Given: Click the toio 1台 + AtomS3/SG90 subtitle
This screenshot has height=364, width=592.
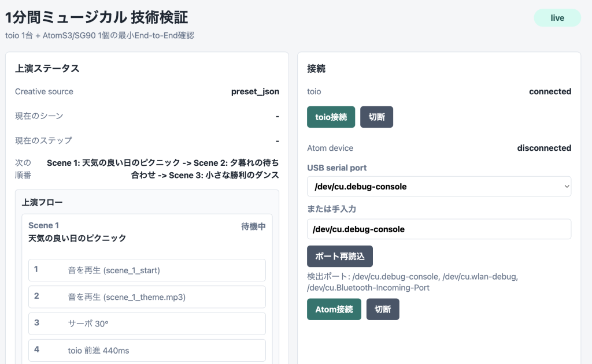Looking at the screenshot, I should pos(99,35).
